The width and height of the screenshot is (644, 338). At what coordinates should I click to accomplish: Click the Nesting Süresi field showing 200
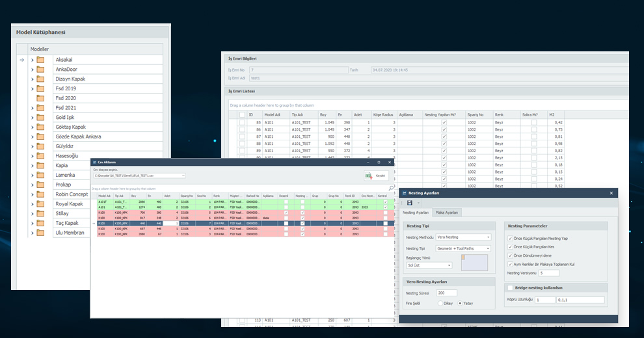(x=447, y=293)
